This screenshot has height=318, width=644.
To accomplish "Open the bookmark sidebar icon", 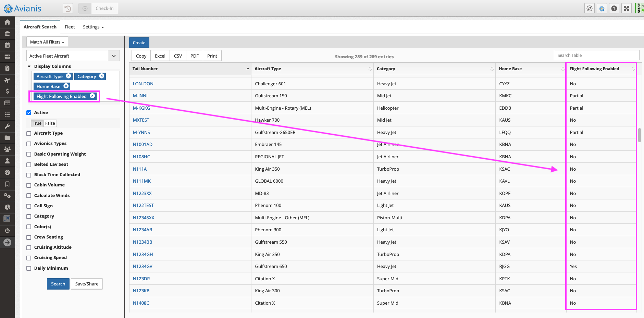I will tap(7, 184).
